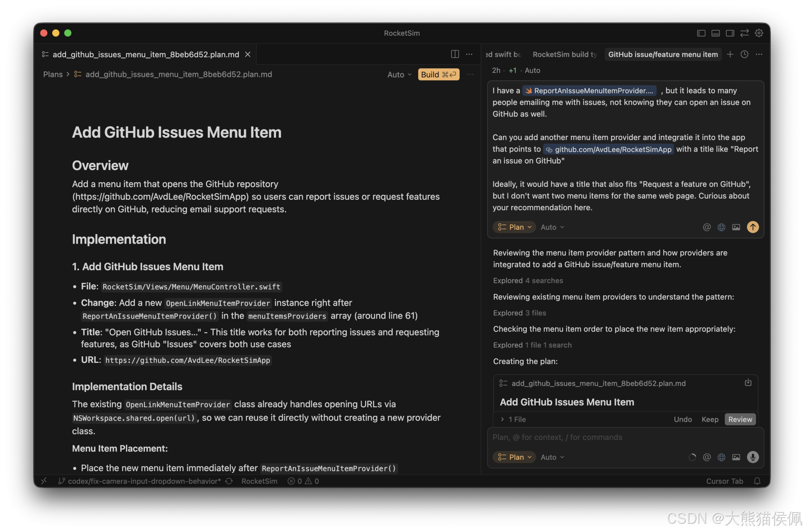Click export icon on plan card
The image size is (804, 532).
[748, 383]
